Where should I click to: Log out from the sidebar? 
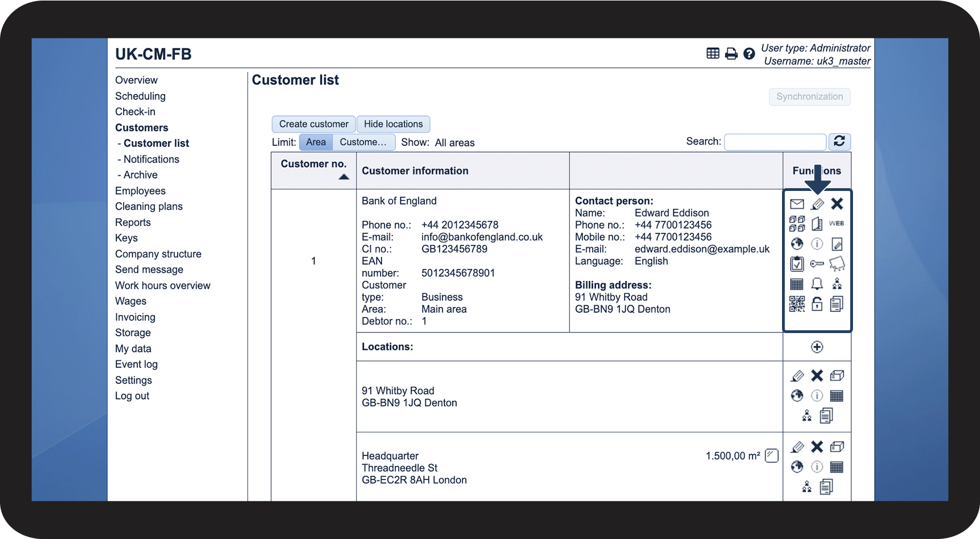[x=132, y=396]
